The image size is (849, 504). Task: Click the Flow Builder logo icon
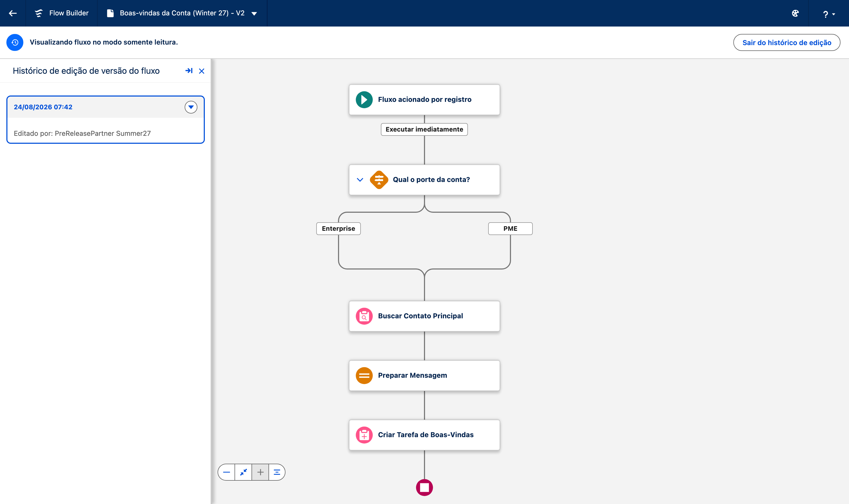point(39,13)
